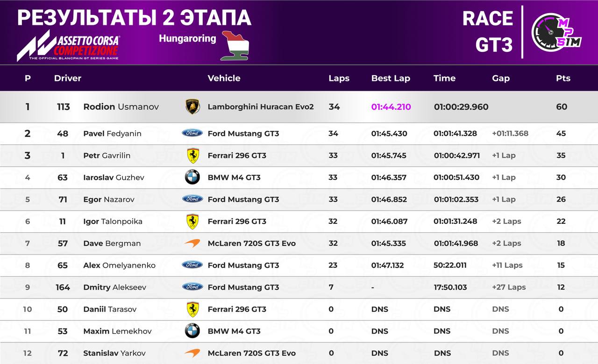
Task: Click the 'Time' column header
Action: click(x=444, y=78)
